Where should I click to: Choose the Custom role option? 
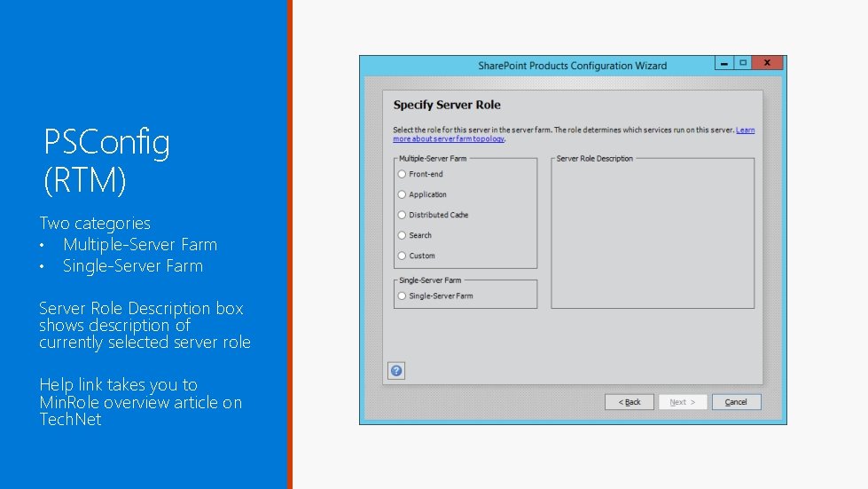[x=402, y=256]
